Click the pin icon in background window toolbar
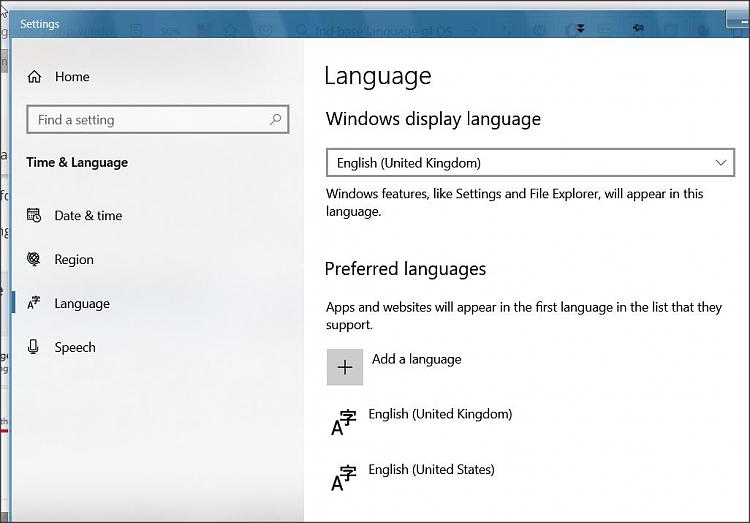Image resolution: width=750 pixels, height=523 pixels. coord(638,28)
